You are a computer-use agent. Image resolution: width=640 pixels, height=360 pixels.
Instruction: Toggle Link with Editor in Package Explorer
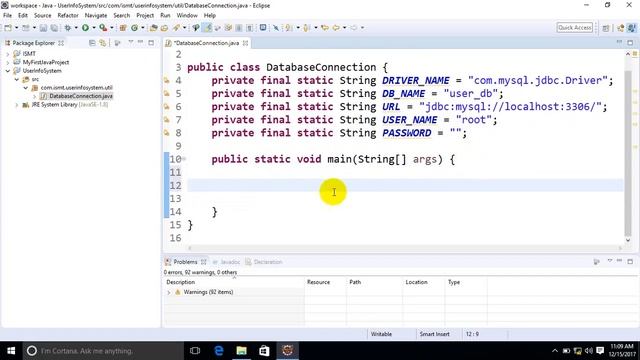coord(102,43)
